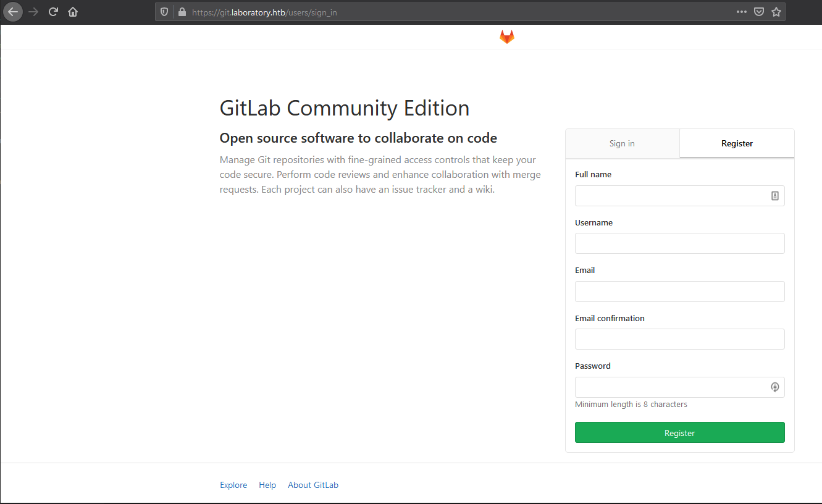Click the GitLab fox logo
Viewport: 822px width, 504px height.
(x=506, y=37)
